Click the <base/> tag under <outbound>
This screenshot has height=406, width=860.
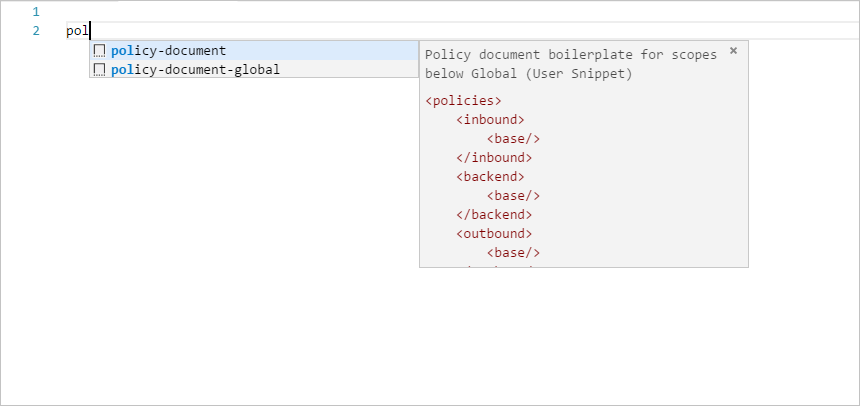513,252
